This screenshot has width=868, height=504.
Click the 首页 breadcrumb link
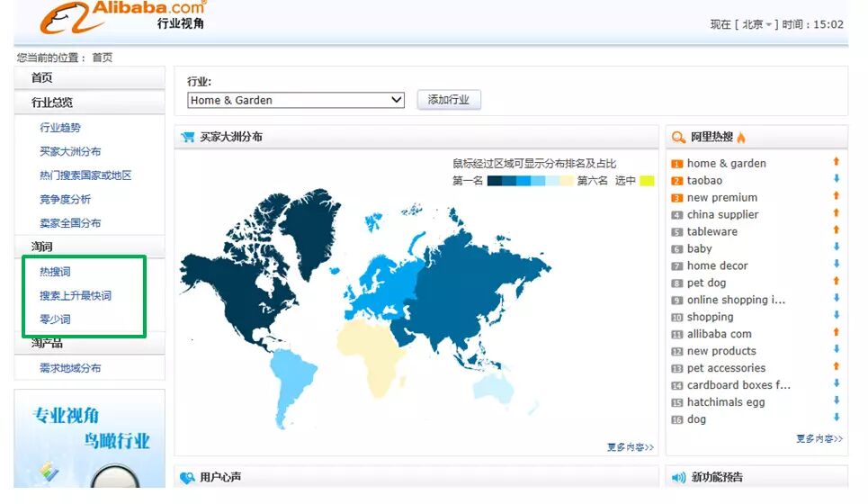pyautogui.click(x=103, y=58)
